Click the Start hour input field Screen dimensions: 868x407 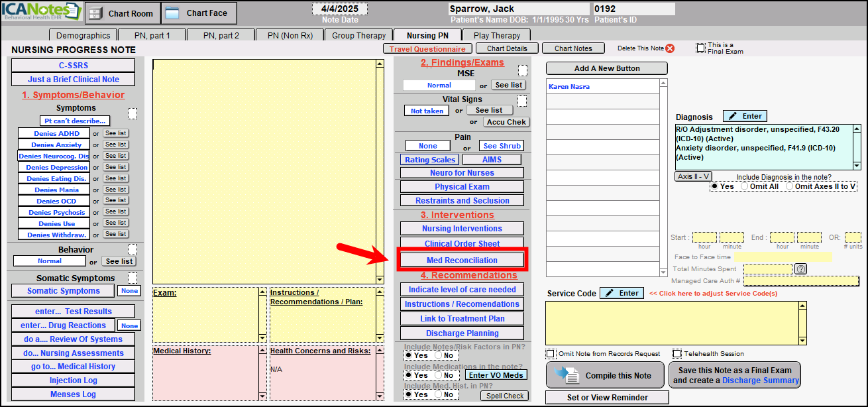(704, 237)
